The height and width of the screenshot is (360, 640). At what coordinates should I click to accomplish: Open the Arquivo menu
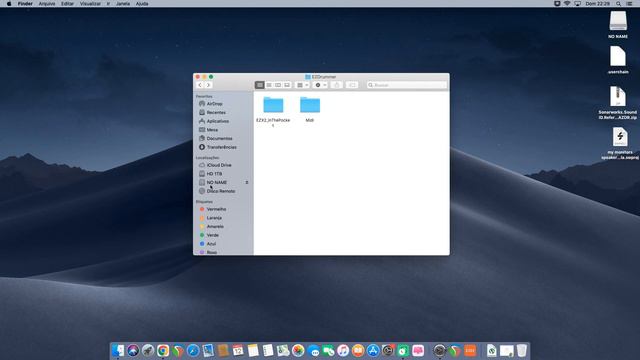[x=47, y=4]
